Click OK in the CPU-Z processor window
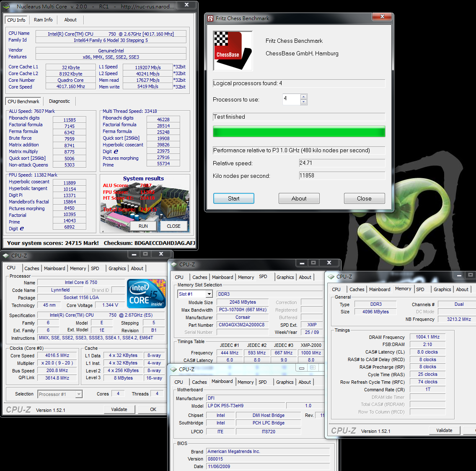 pyautogui.click(x=153, y=409)
